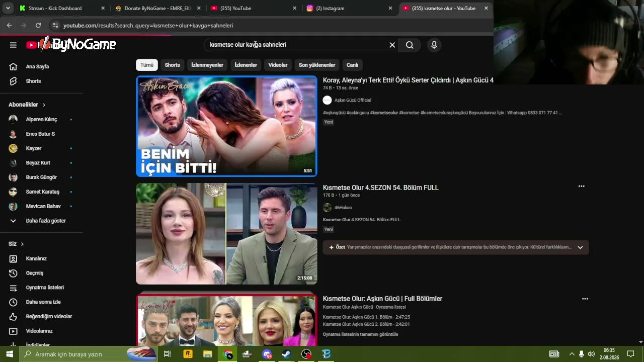
Task: Switch to Stream - Kick Dashboard tab
Action: pyautogui.click(x=55, y=8)
